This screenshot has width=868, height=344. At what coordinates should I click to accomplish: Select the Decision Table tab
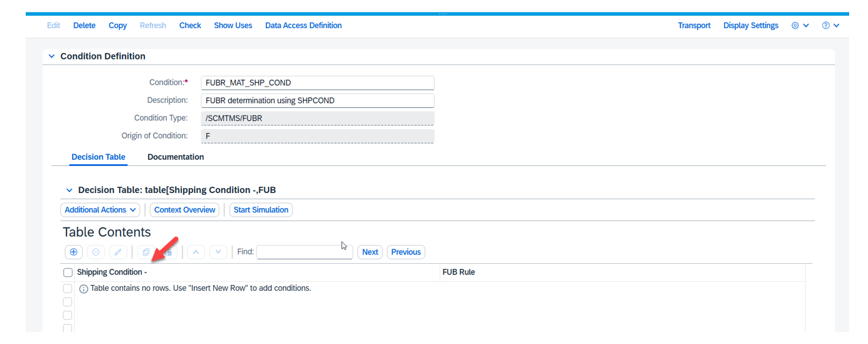click(98, 157)
